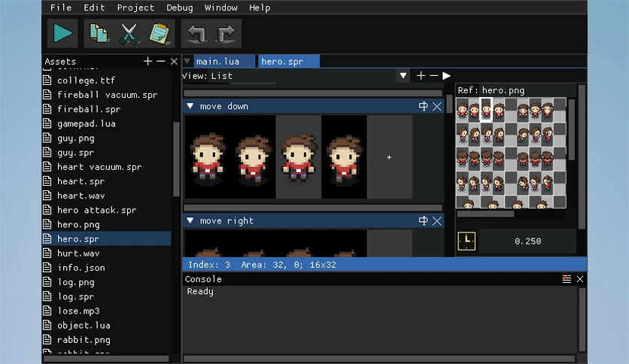
Task: Click reference image horizontal scrollbar
Action: [x=485, y=214]
